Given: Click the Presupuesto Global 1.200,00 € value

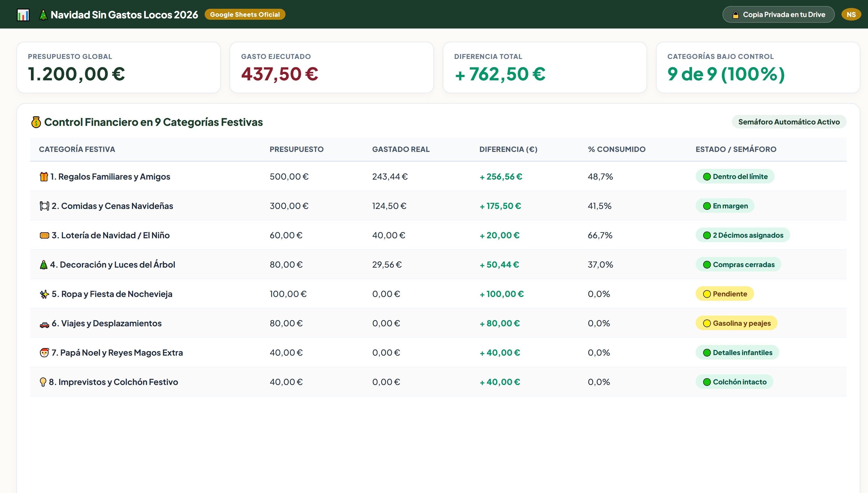Looking at the screenshot, I should [76, 74].
